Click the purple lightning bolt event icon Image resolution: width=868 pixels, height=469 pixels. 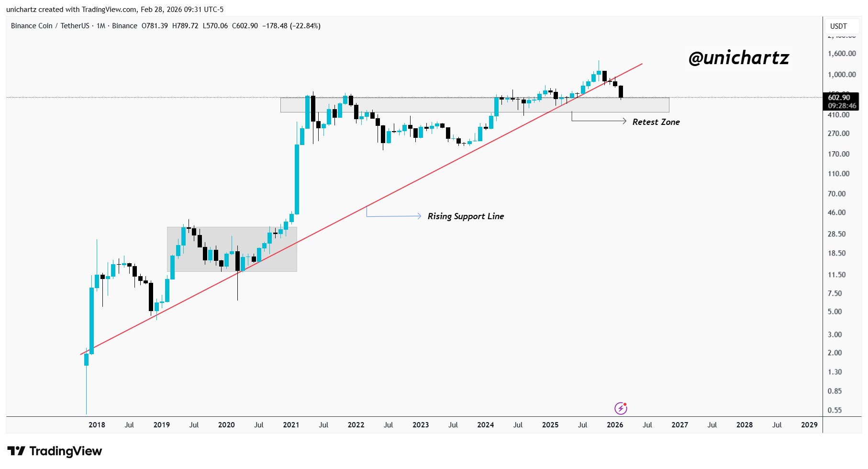click(x=621, y=408)
